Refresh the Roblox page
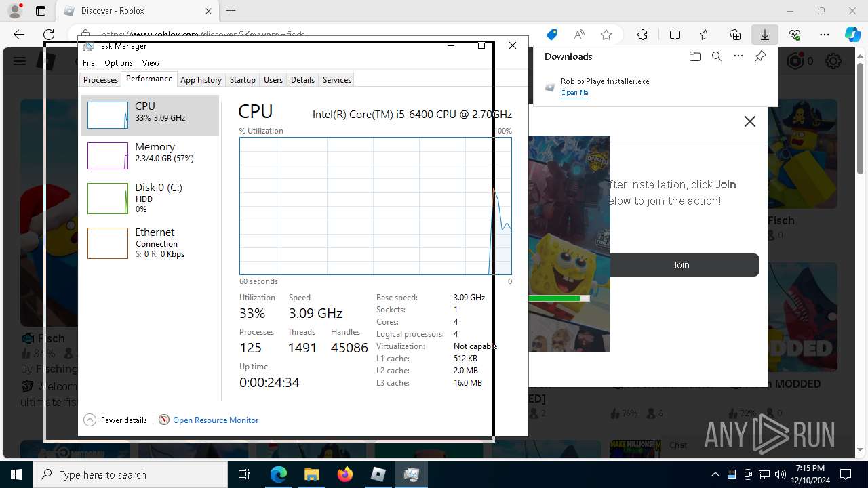The image size is (868, 488). pyautogui.click(x=49, y=35)
